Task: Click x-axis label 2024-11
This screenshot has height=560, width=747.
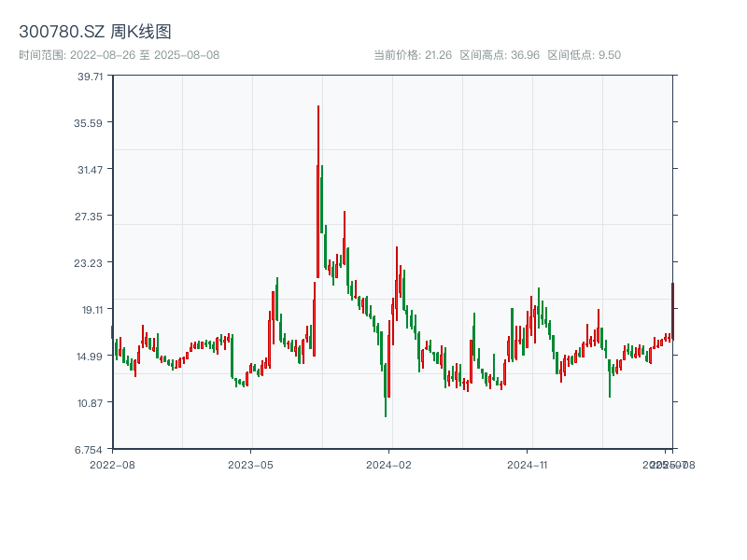Action: (527, 465)
